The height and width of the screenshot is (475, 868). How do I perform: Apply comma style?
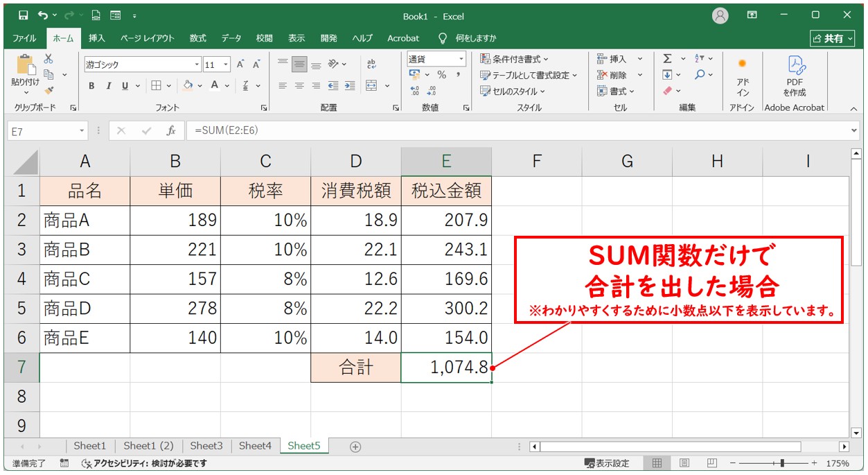(x=458, y=75)
